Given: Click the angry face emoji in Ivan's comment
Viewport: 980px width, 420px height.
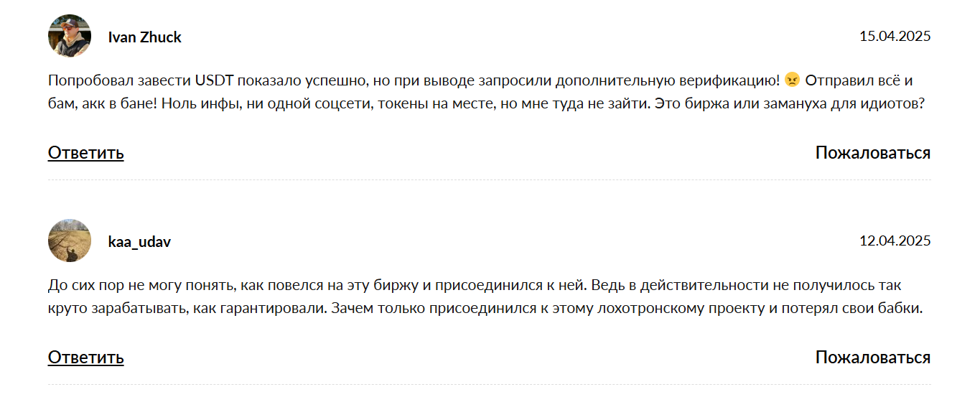Looking at the screenshot, I should [x=792, y=80].
